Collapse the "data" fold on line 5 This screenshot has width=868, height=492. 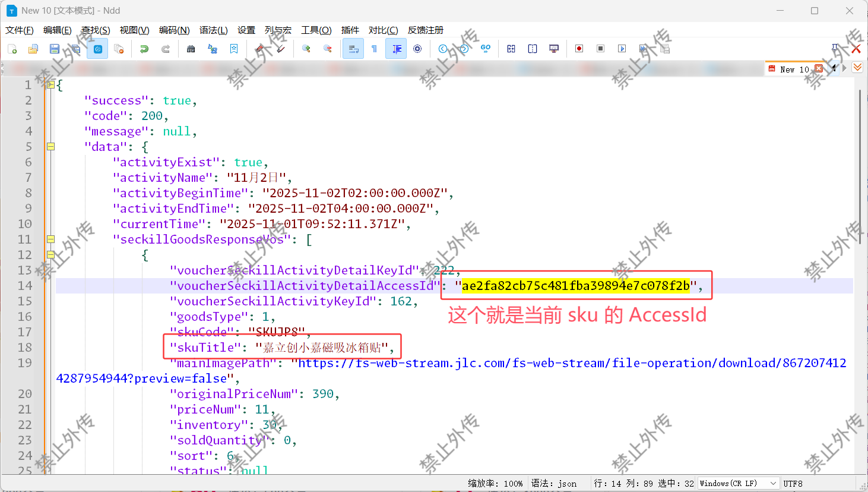click(50, 147)
